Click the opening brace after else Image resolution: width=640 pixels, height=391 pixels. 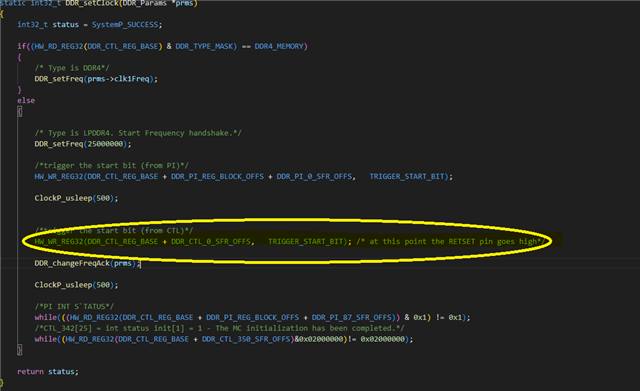coord(19,111)
